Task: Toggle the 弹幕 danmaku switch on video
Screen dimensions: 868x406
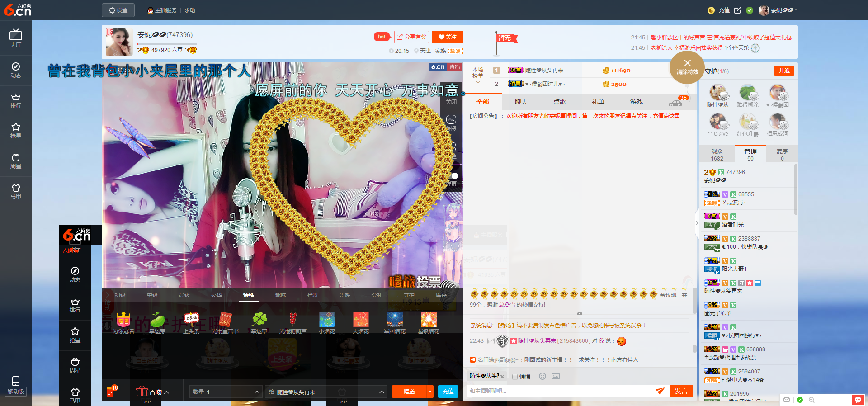Action: pos(454,176)
